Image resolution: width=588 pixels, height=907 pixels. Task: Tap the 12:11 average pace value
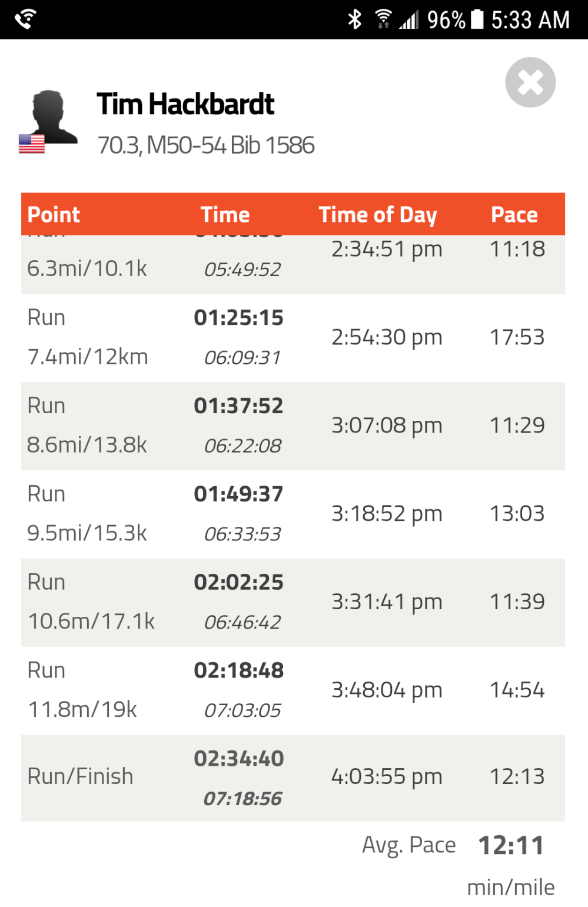[x=511, y=845]
